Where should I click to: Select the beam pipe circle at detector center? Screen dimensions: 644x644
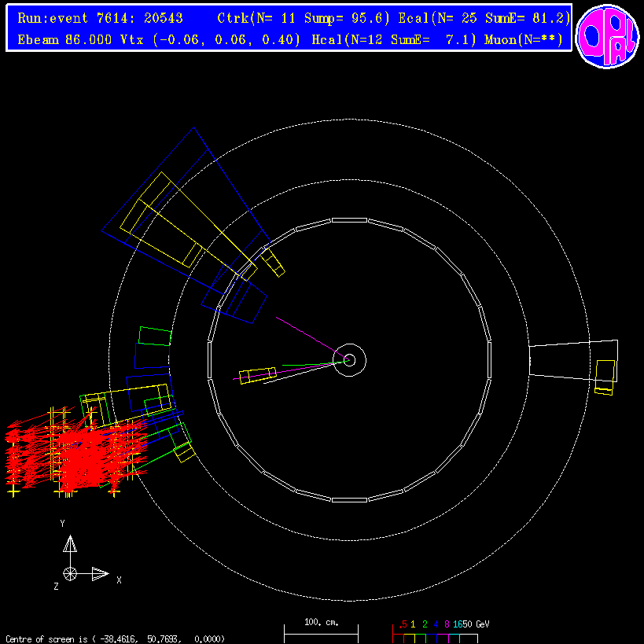coord(350,360)
